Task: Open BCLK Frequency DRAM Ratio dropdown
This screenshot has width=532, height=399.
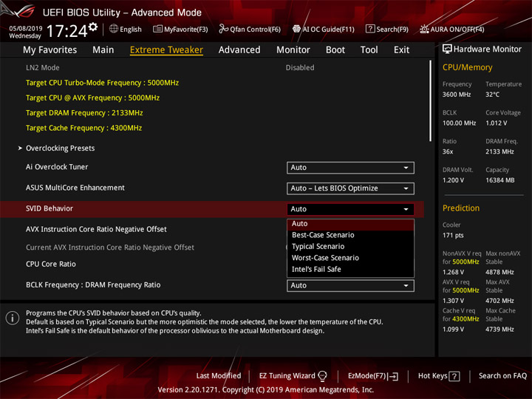Action: [x=350, y=286]
